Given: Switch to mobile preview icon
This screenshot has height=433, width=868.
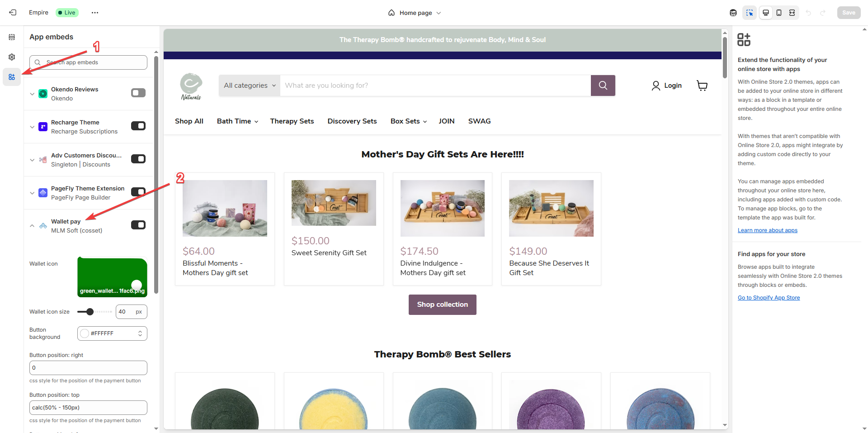Looking at the screenshot, I should 779,13.
